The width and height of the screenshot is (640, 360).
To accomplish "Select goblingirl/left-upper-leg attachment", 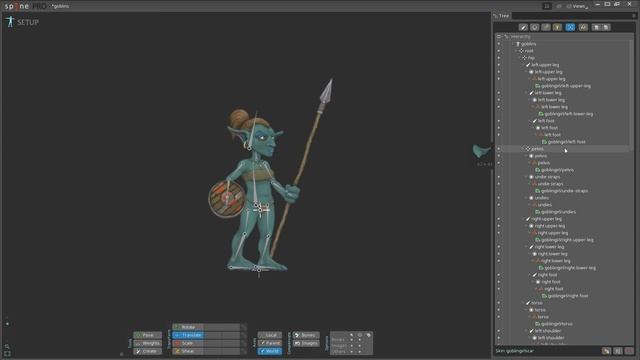I will pos(566,86).
